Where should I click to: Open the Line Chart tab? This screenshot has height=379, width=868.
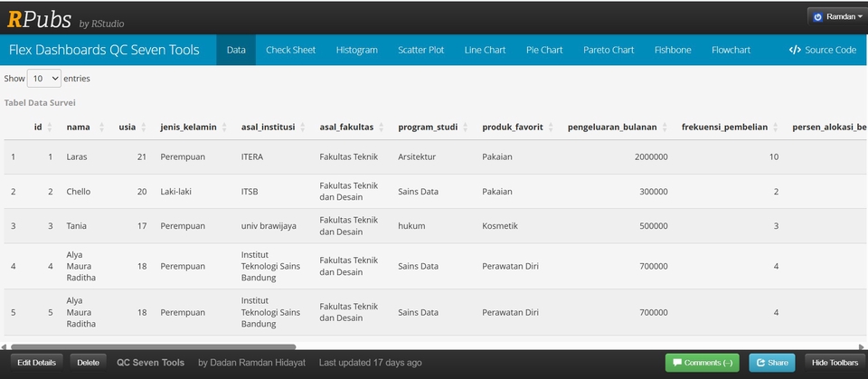tap(485, 50)
